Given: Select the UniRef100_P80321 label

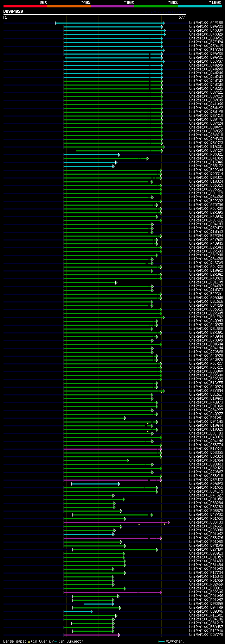Looking at the screenshot, I should [206, 155].
